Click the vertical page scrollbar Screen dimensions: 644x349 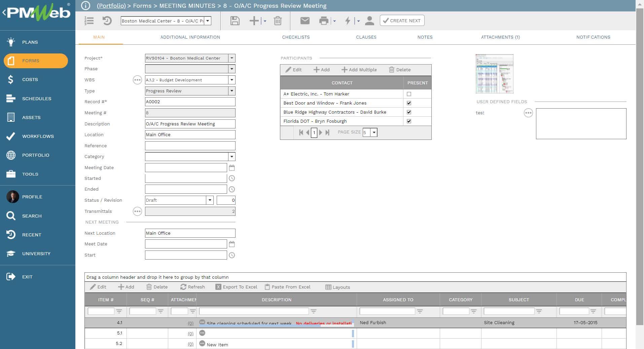click(640, 168)
